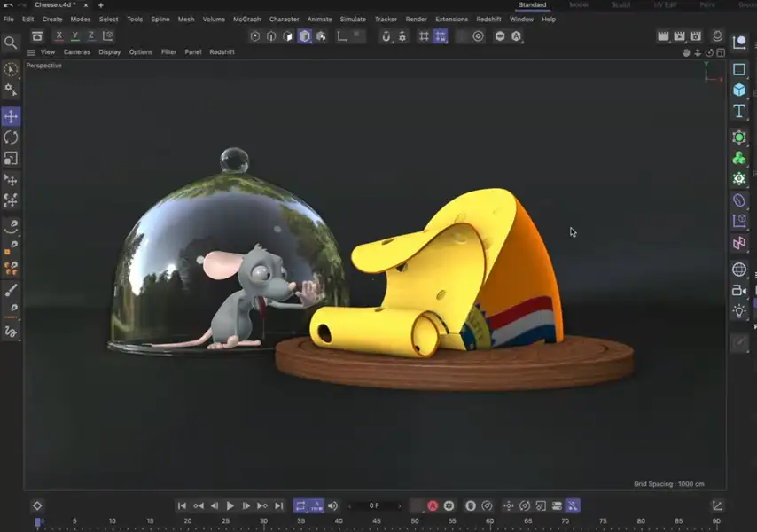Enable automatic keyframing
757x532 pixels.
[x=432, y=505]
